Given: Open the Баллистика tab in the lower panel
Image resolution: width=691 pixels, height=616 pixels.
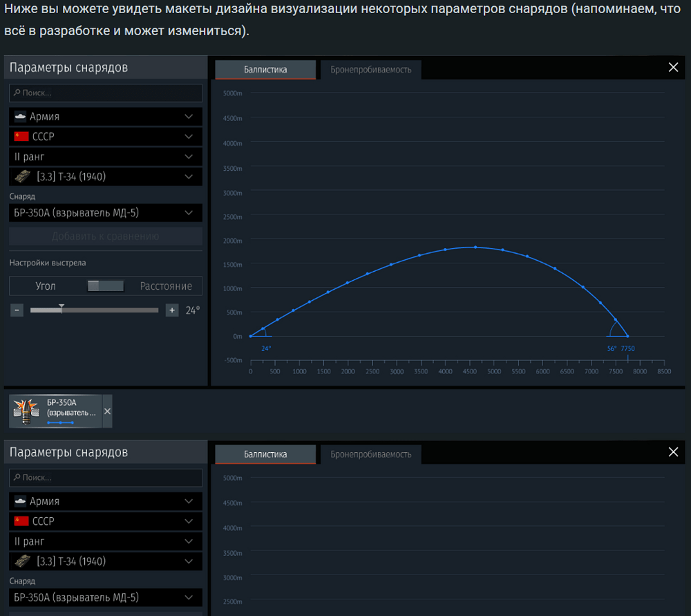Looking at the screenshot, I should point(265,454).
